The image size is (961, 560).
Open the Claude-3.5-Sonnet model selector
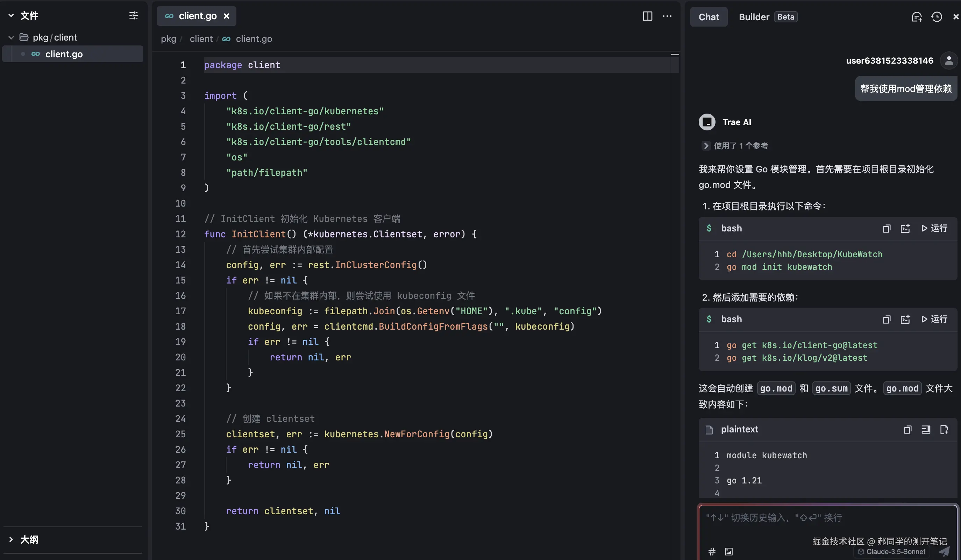coord(892,551)
